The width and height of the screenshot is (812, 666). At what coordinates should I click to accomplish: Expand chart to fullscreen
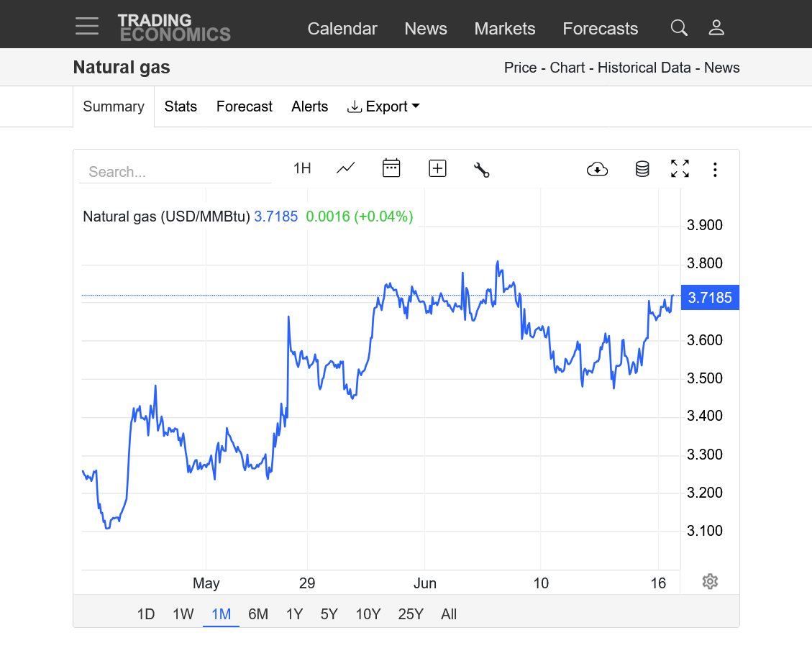click(x=680, y=169)
